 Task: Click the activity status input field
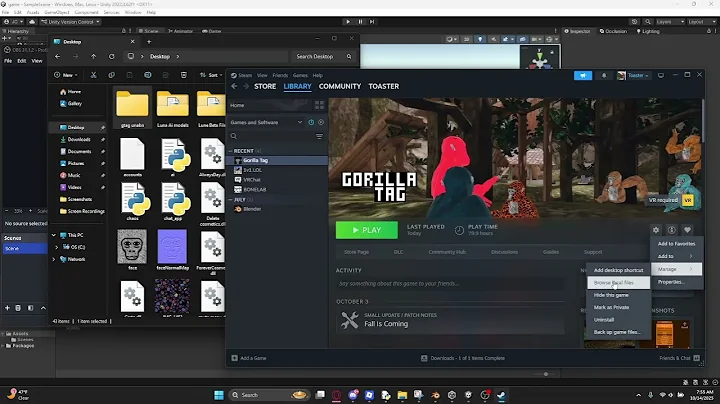click(x=450, y=284)
